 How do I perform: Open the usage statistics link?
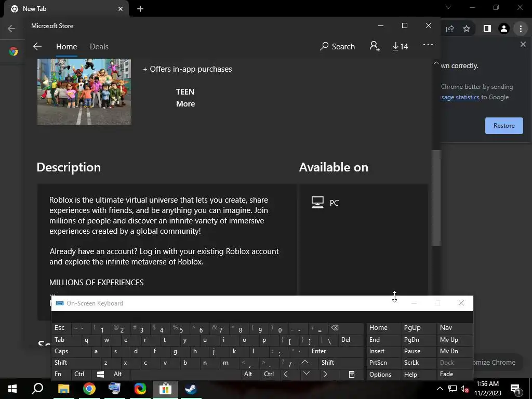[x=460, y=97]
